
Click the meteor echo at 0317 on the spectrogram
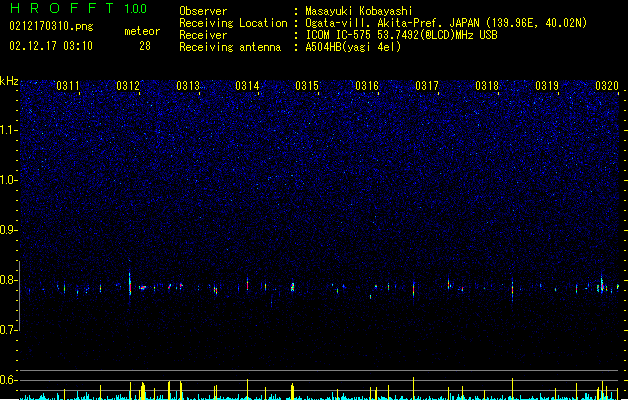pyautogui.click(x=414, y=289)
